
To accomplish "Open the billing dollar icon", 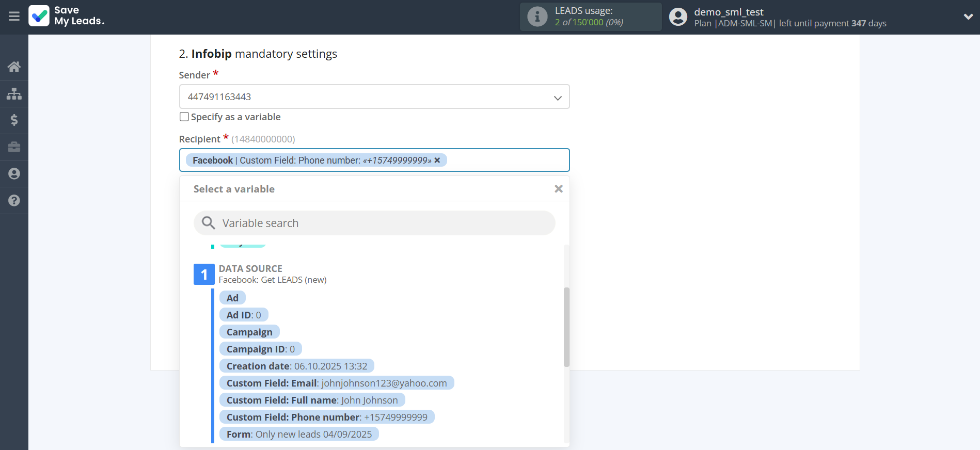I will click(14, 120).
